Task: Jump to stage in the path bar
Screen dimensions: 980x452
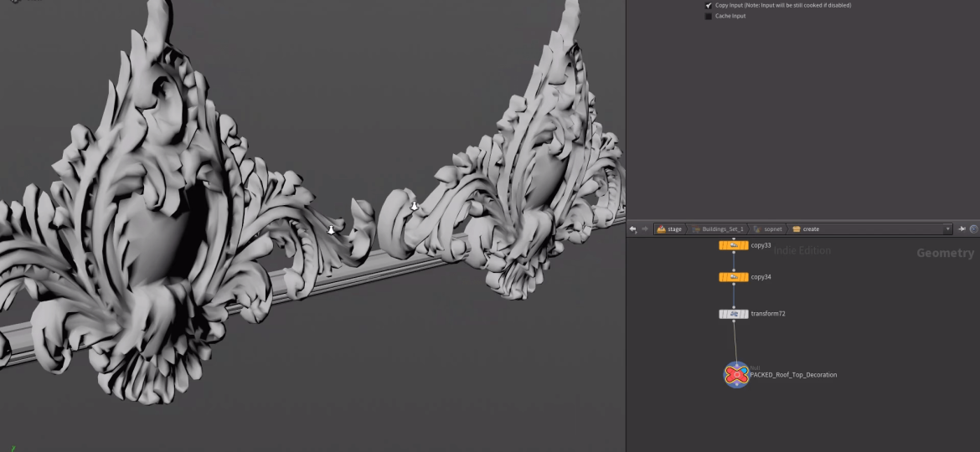Action: click(669, 229)
